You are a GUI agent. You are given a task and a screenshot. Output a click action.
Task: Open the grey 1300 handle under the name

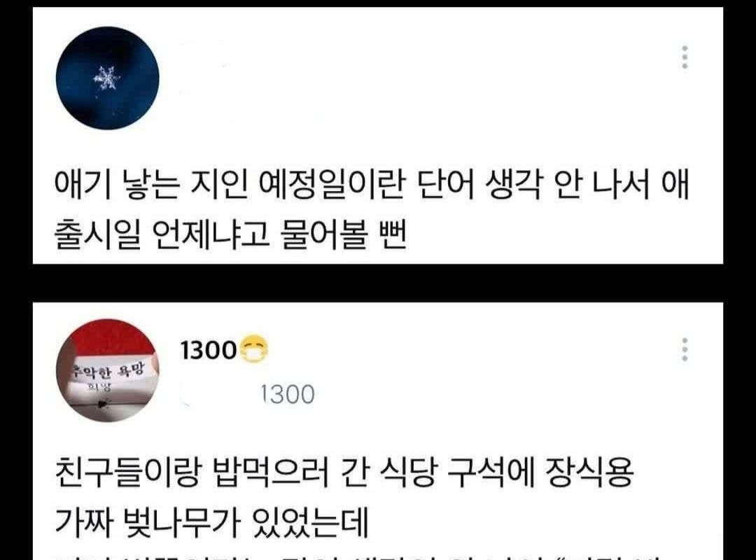pos(288,395)
